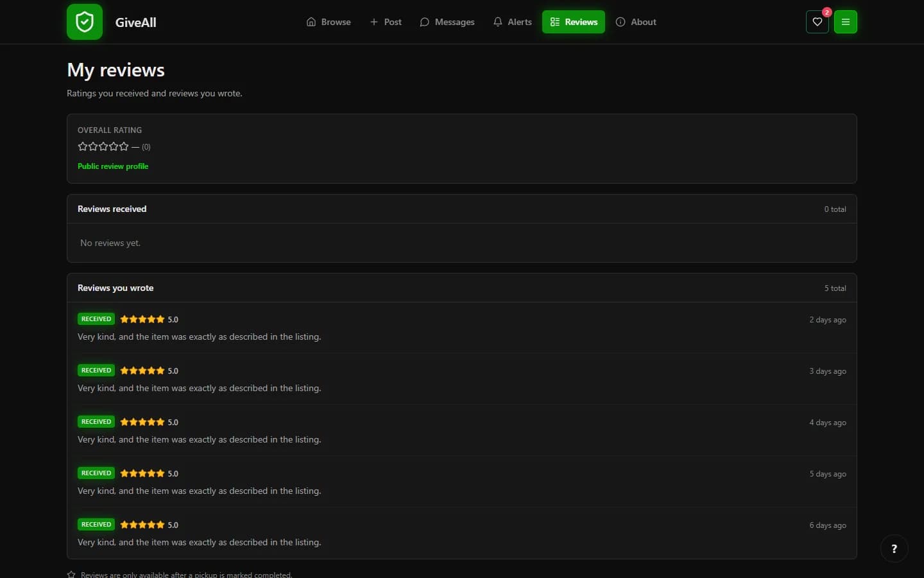Screen dimensions: 924x578
Task: Click RECEIVED badge on 4 days ago review
Action: pos(96,422)
